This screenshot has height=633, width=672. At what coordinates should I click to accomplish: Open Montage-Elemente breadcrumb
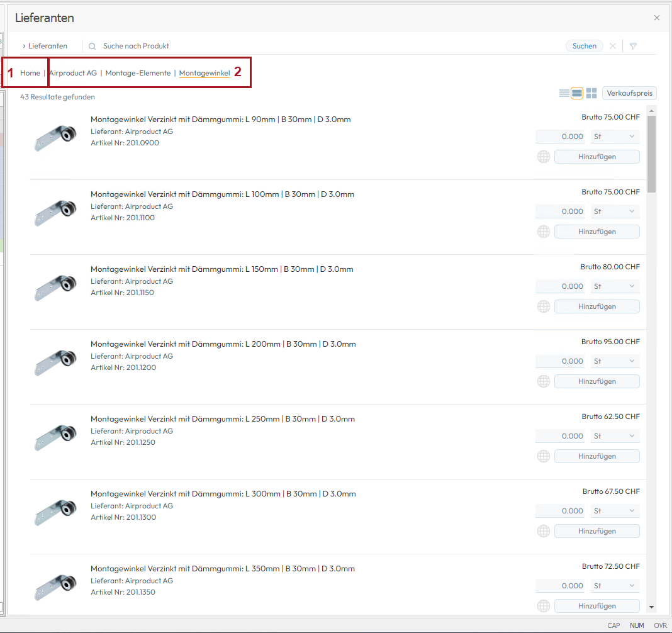(138, 73)
